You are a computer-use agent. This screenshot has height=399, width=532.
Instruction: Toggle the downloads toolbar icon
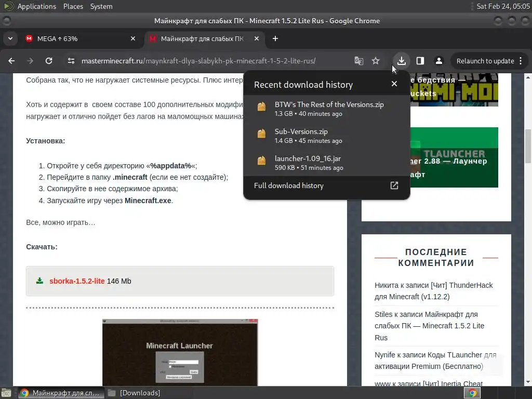pos(402,61)
